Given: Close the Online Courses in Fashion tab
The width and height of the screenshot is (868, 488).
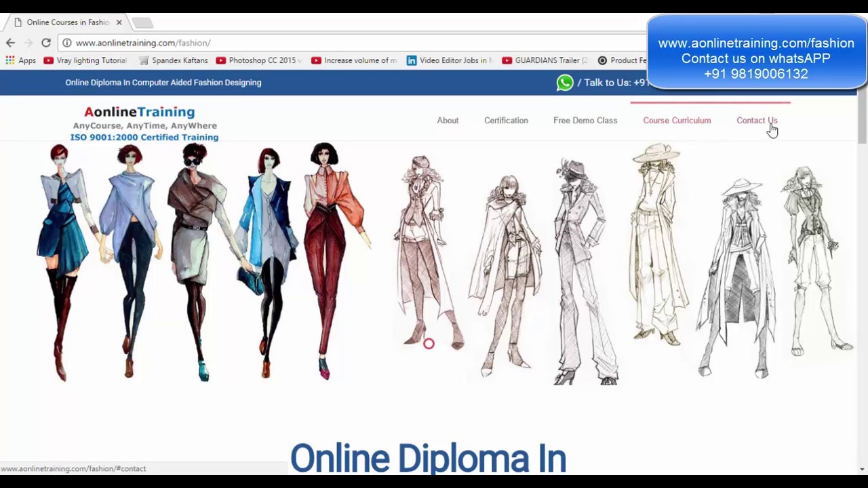Looking at the screenshot, I should (119, 22).
